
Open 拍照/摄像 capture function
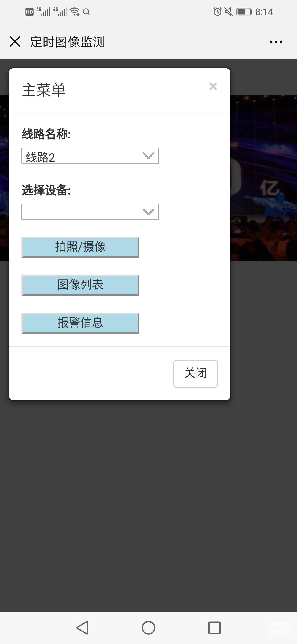[x=80, y=247]
